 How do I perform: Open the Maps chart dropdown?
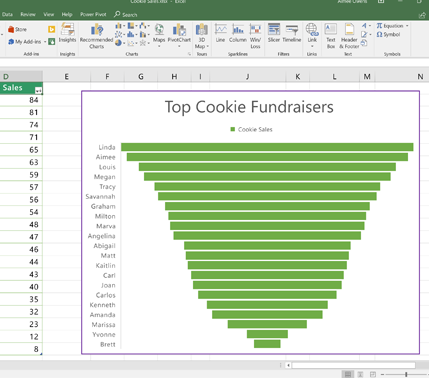click(159, 35)
